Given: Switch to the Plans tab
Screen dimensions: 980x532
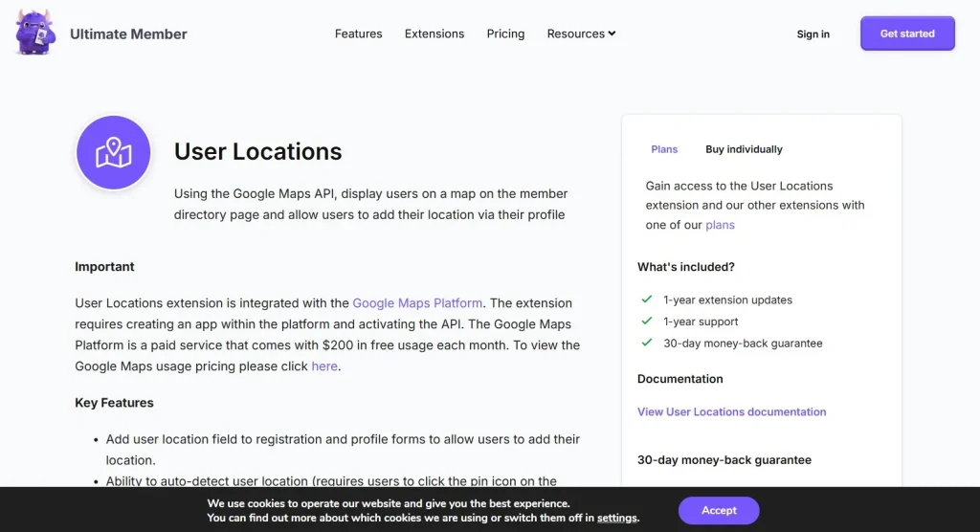Looking at the screenshot, I should point(664,149).
